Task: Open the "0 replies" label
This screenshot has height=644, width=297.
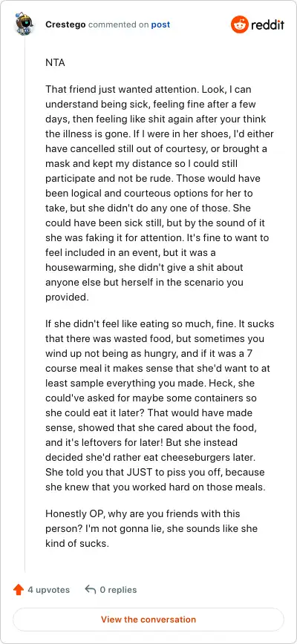Action: pyautogui.click(x=118, y=590)
